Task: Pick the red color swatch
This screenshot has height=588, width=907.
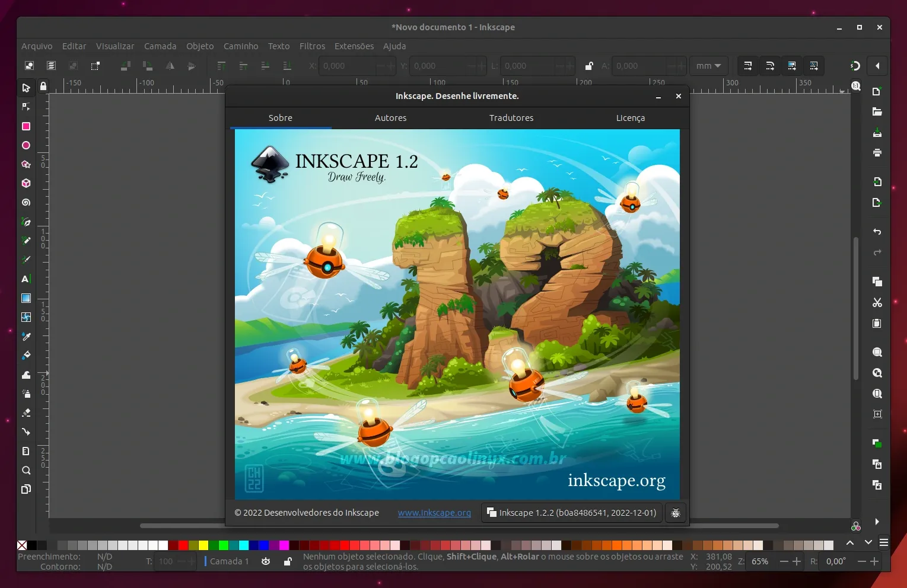Action: [x=183, y=545]
